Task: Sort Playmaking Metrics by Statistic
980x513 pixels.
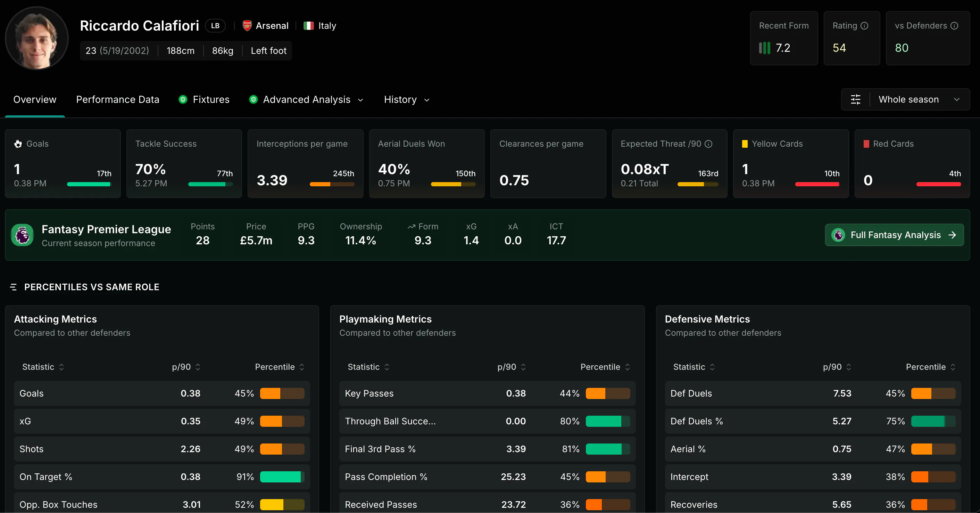Action: click(x=368, y=367)
